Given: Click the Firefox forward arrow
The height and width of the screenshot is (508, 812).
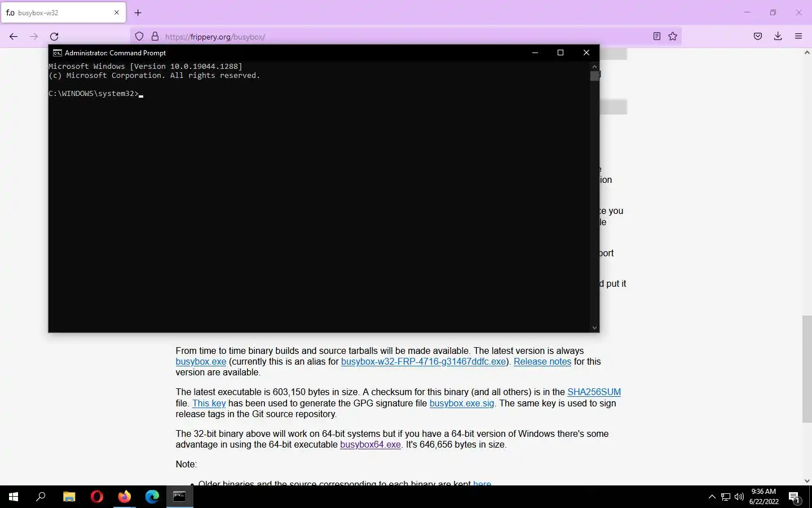Looking at the screenshot, I should click(34, 37).
